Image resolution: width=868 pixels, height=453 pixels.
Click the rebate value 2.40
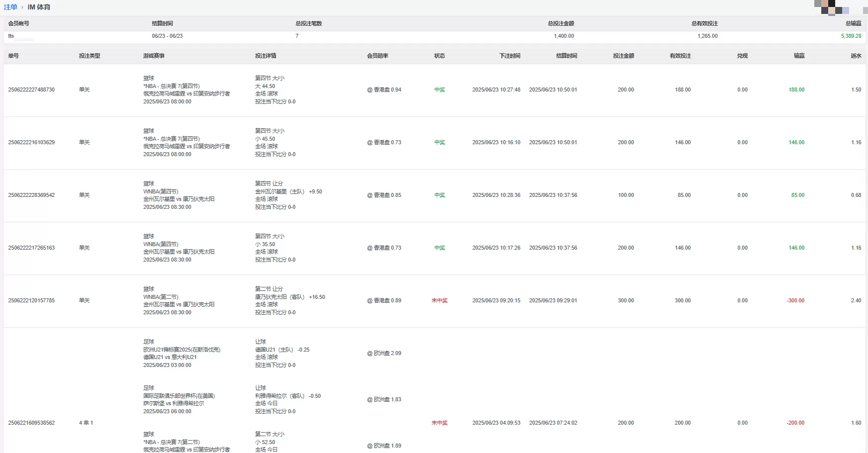(856, 300)
